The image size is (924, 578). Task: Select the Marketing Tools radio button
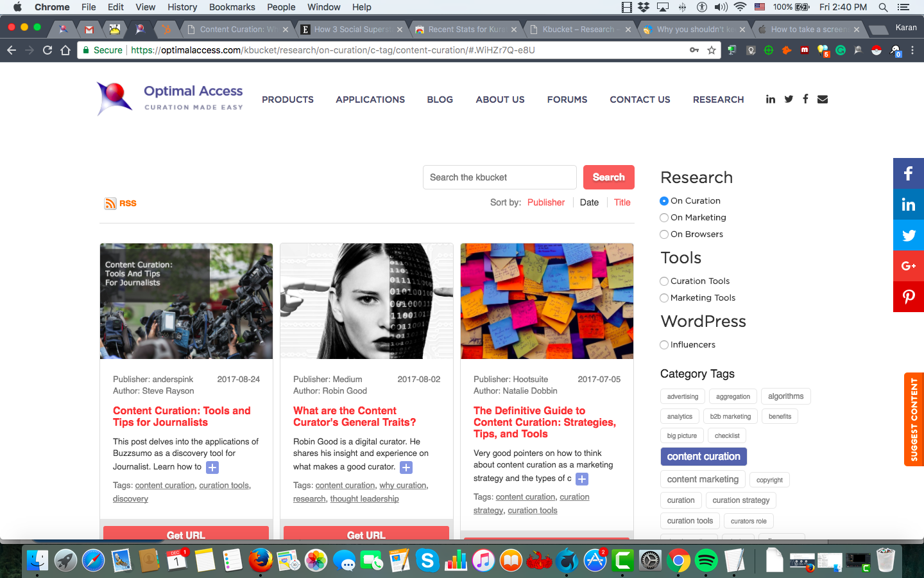click(664, 298)
